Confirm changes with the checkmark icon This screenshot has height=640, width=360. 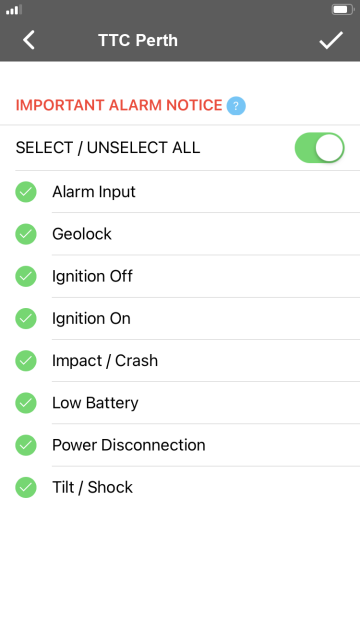[x=331, y=40]
